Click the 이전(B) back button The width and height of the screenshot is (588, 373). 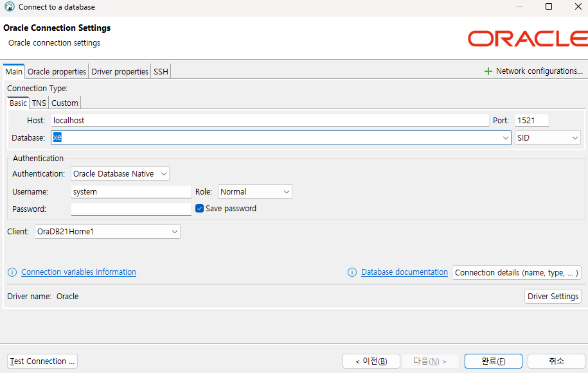(x=371, y=361)
